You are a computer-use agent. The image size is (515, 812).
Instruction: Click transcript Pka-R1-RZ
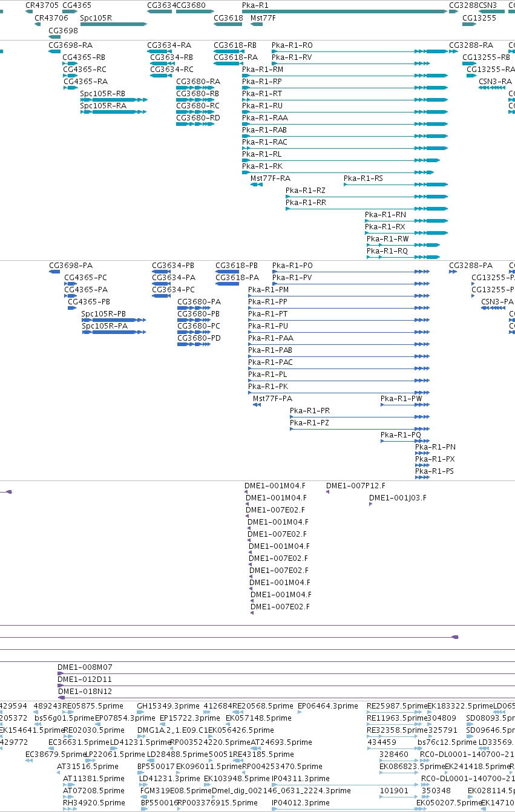pyautogui.click(x=306, y=191)
